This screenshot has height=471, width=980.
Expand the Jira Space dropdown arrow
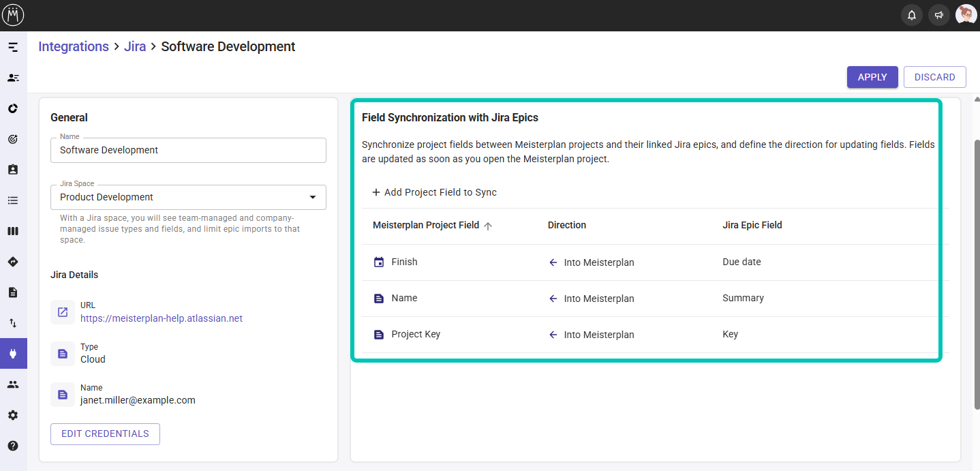pyautogui.click(x=313, y=197)
